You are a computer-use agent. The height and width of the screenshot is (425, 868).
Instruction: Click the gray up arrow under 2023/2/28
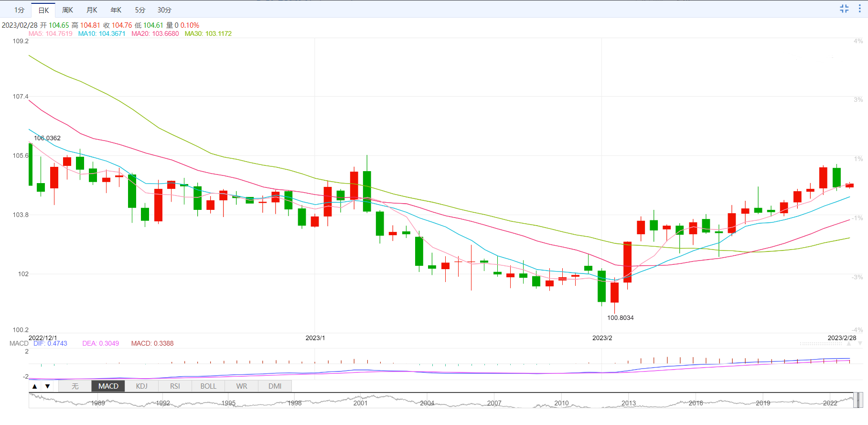tap(849, 344)
